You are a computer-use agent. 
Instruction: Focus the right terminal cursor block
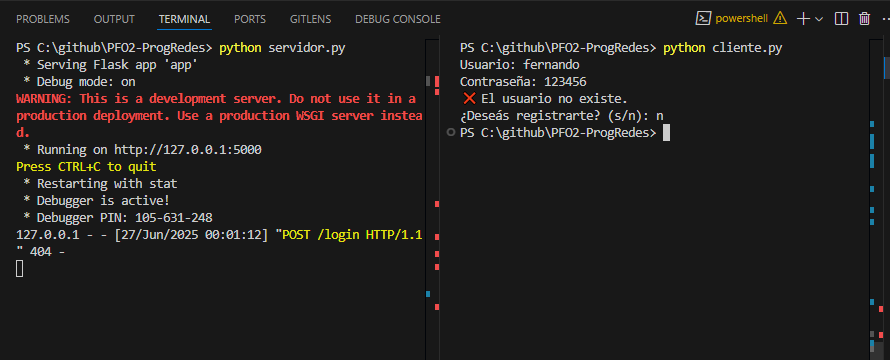(666, 133)
